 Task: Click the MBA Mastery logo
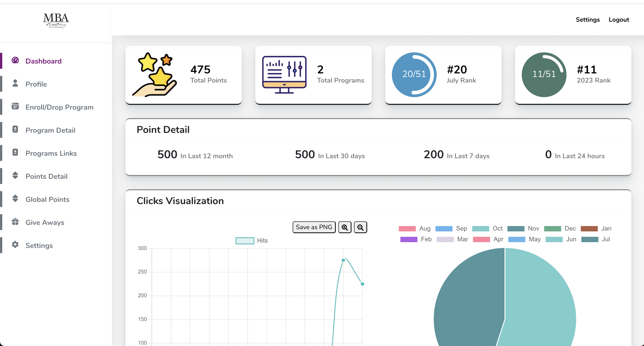(56, 21)
